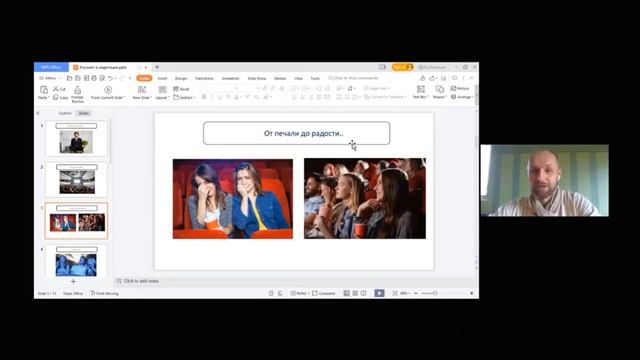Switch to the Insert ribbon tab
The image size is (640, 360).
(x=162, y=78)
